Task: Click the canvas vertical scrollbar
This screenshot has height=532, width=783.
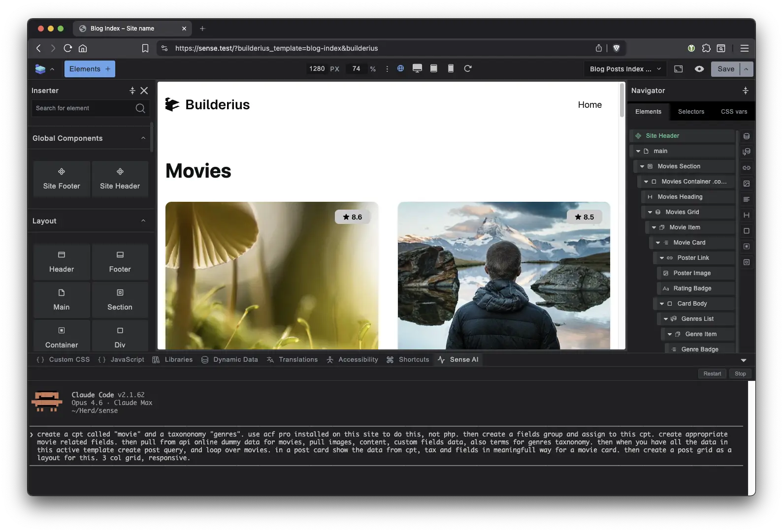Action: click(x=622, y=101)
